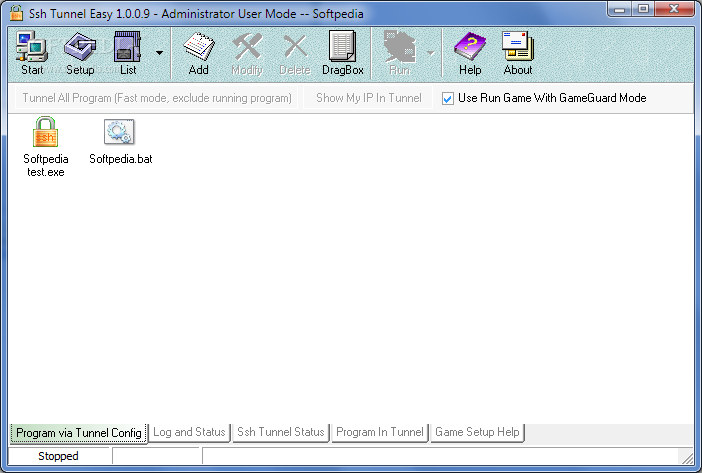Click the Modify hammer icon
Viewport: 702px width, 473px height.
pos(247,53)
